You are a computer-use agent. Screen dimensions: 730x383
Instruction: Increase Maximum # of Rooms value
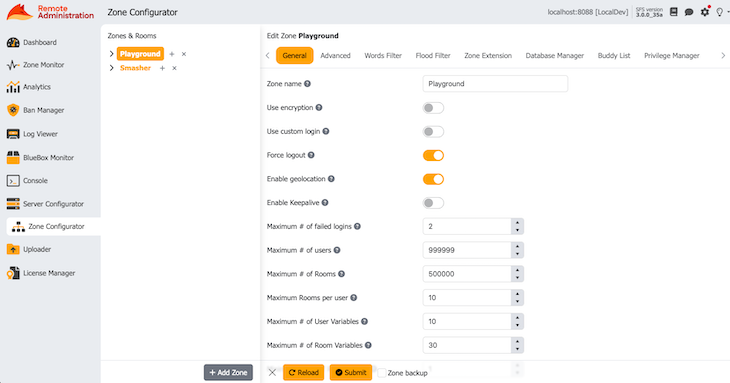coord(517,270)
